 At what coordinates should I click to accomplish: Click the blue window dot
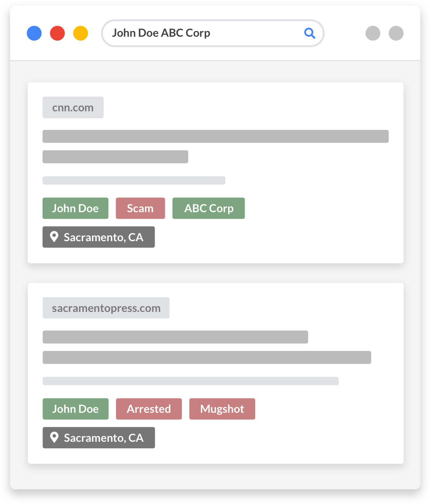(34, 33)
